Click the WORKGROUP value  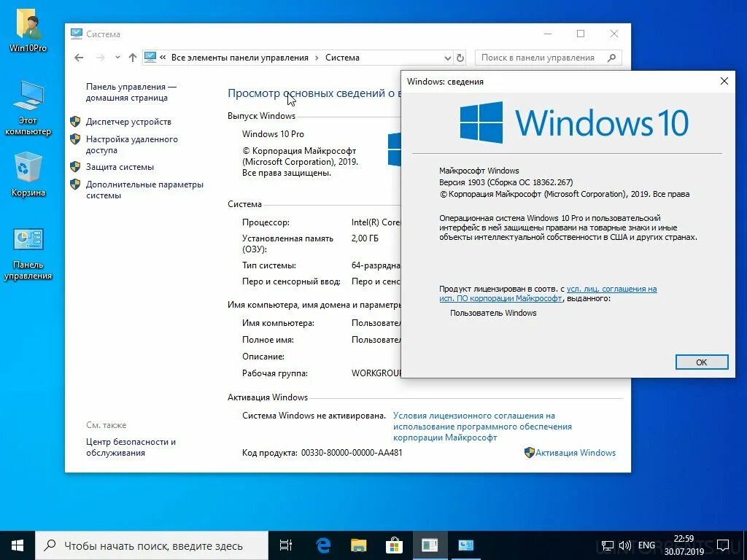coord(376,373)
